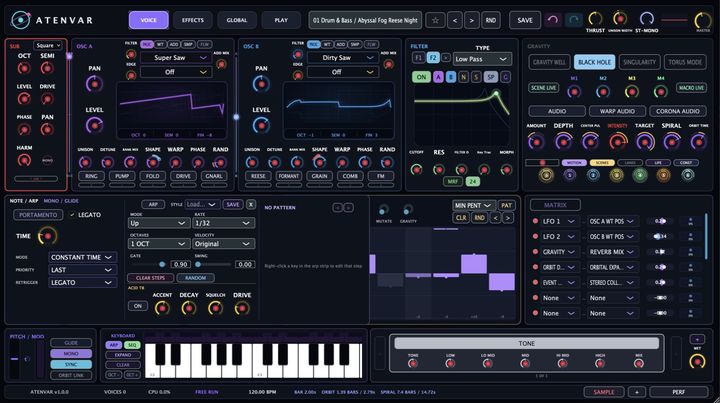The image size is (720, 403).
Task: Open filter type Low Pass dropdown
Action: (x=482, y=59)
